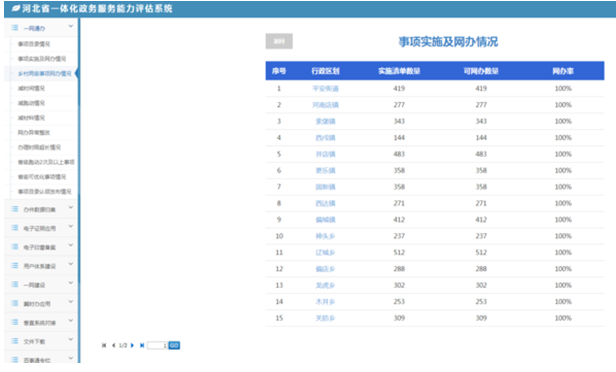Image resolution: width=616 pixels, height=372 pixels.
Task: Collapse the 一网通办 section chevron
Action: [71, 26]
